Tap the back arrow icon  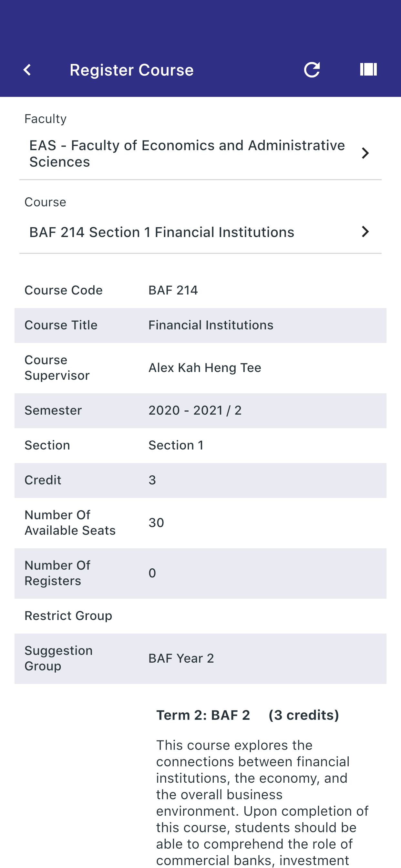[x=27, y=70]
